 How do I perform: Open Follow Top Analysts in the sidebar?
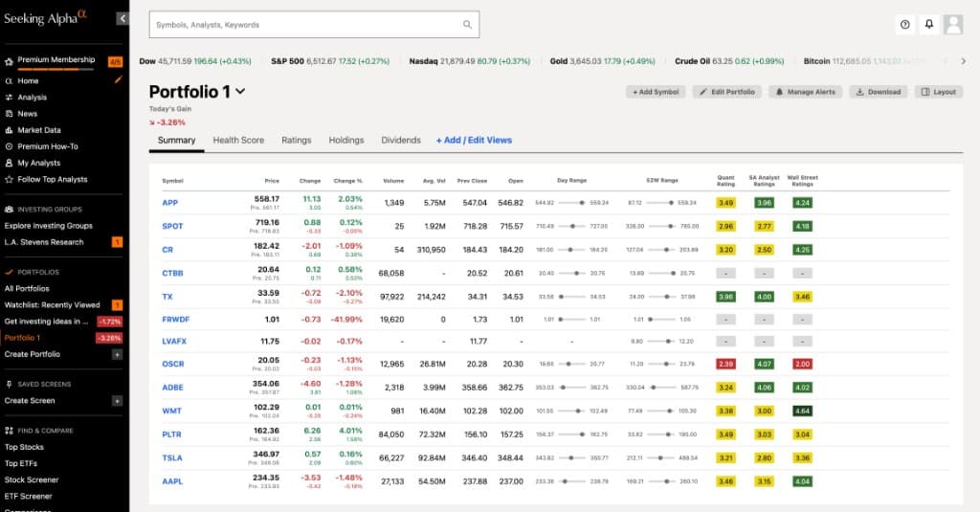[x=53, y=179]
